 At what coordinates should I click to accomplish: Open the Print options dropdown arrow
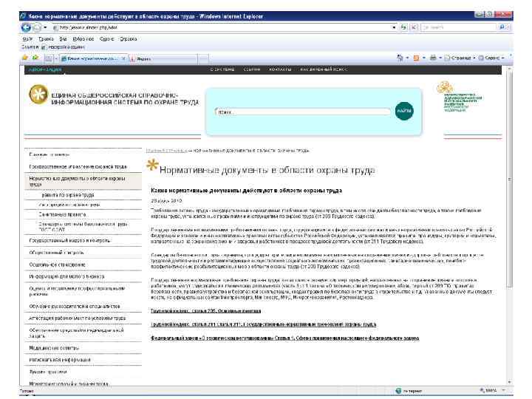(x=440, y=58)
